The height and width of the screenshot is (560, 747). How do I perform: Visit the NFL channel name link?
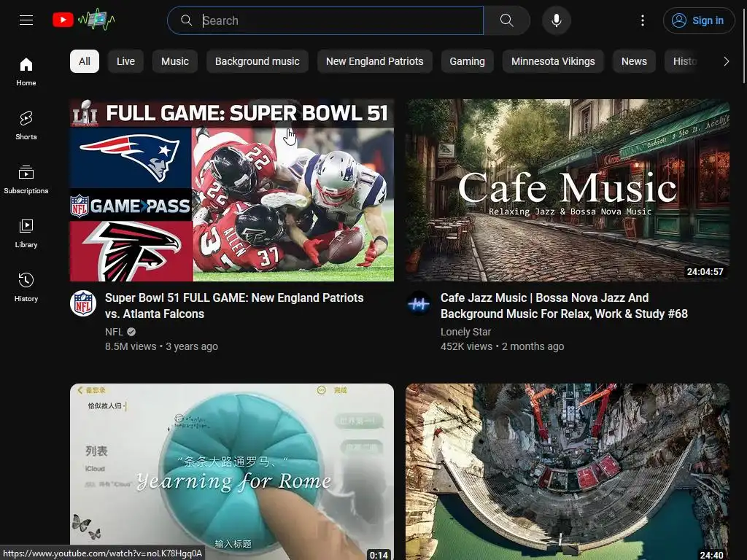click(114, 332)
